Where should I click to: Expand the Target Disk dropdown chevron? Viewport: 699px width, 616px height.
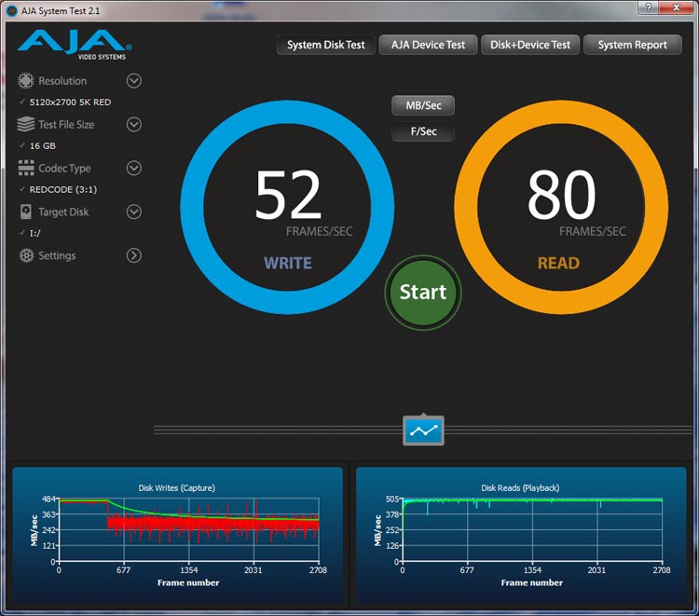pyautogui.click(x=133, y=212)
